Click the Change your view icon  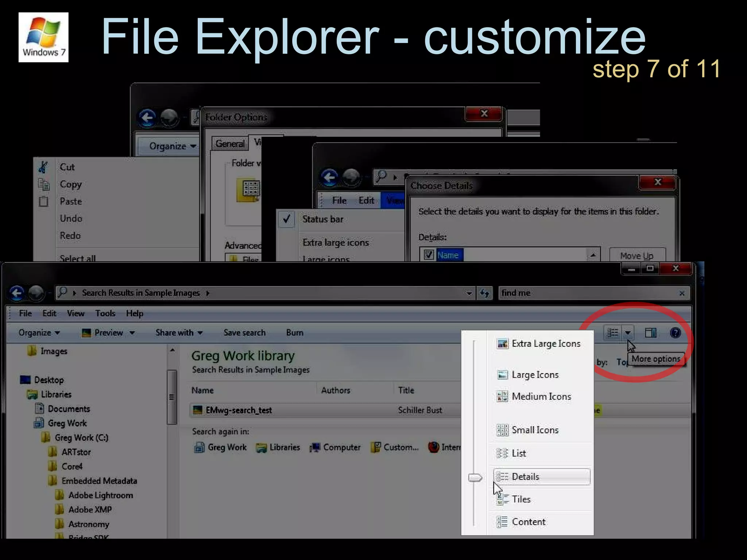click(x=613, y=332)
